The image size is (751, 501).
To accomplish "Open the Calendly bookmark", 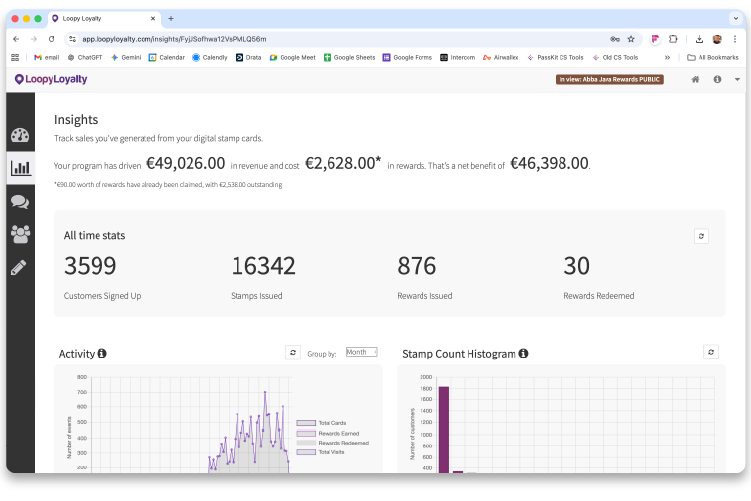I will [x=210, y=57].
